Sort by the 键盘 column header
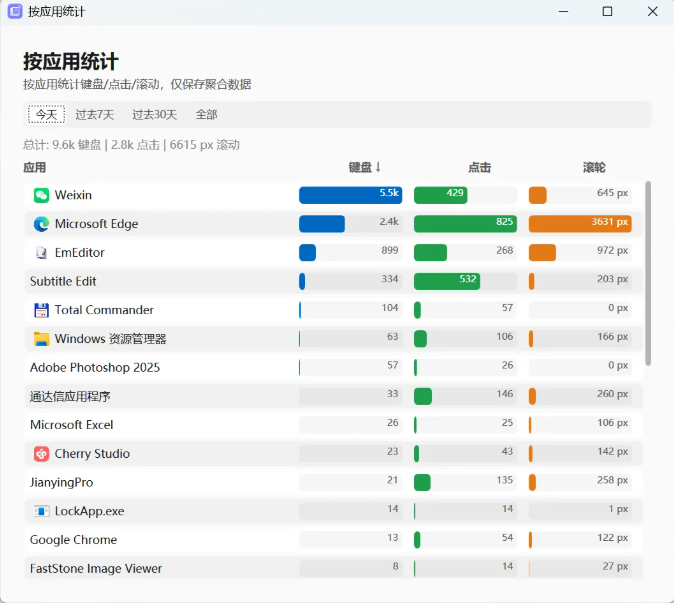This screenshot has width=674, height=603. click(x=365, y=167)
